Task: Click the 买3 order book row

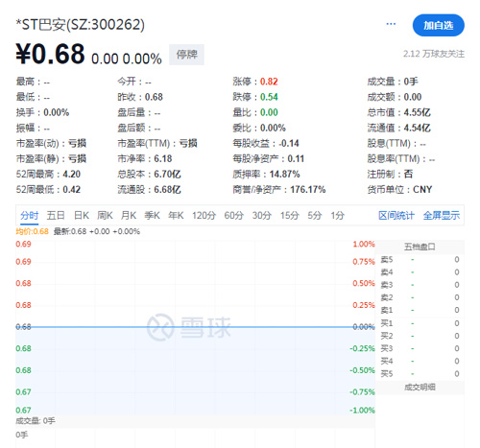Action: click(420, 348)
